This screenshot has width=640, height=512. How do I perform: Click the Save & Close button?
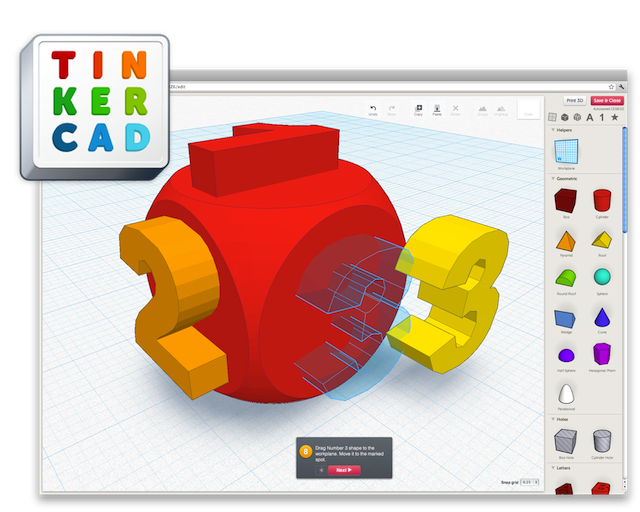tap(607, 100)
